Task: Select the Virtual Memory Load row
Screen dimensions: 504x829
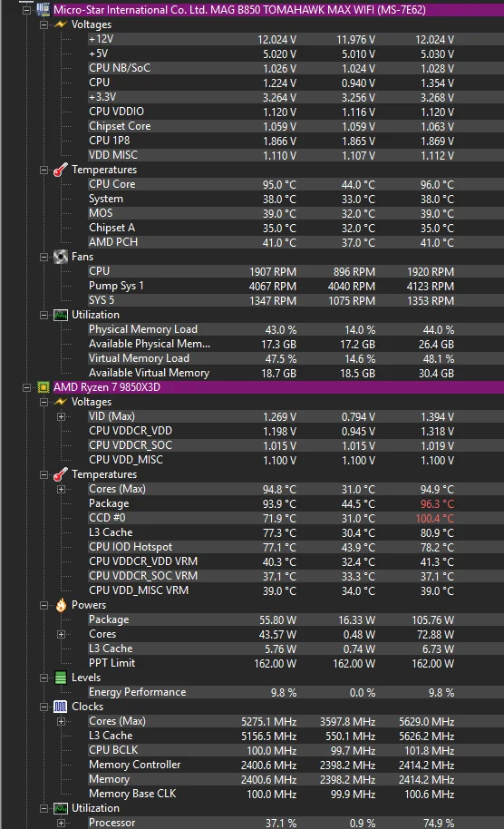Action: click(296, 358)
